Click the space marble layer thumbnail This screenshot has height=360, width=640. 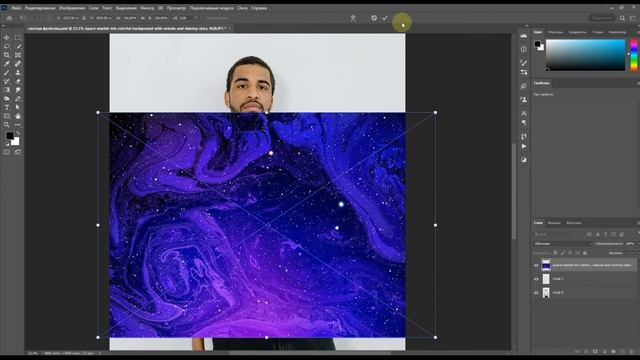pos(546,265)
